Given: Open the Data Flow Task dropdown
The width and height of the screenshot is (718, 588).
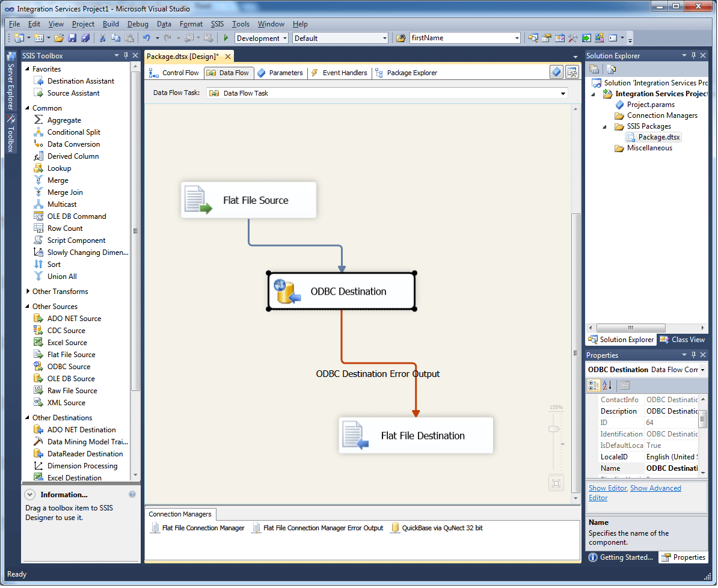Looking at the screenshot, I should point(563,94).
